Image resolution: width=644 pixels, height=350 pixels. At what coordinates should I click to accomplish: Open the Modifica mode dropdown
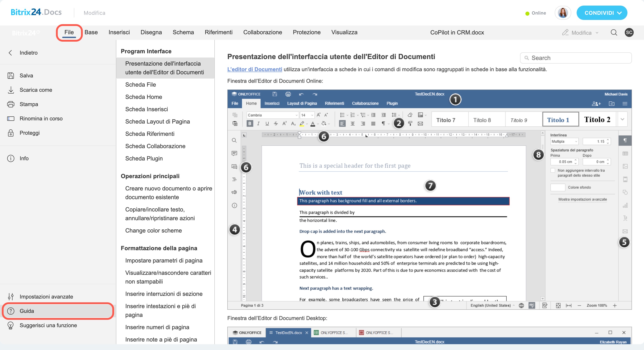point(580,33)
